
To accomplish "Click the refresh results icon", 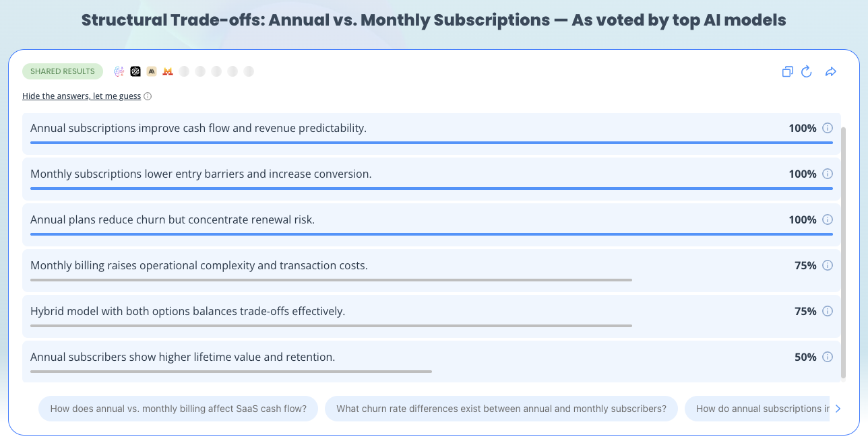I will (x=807, y=71).
